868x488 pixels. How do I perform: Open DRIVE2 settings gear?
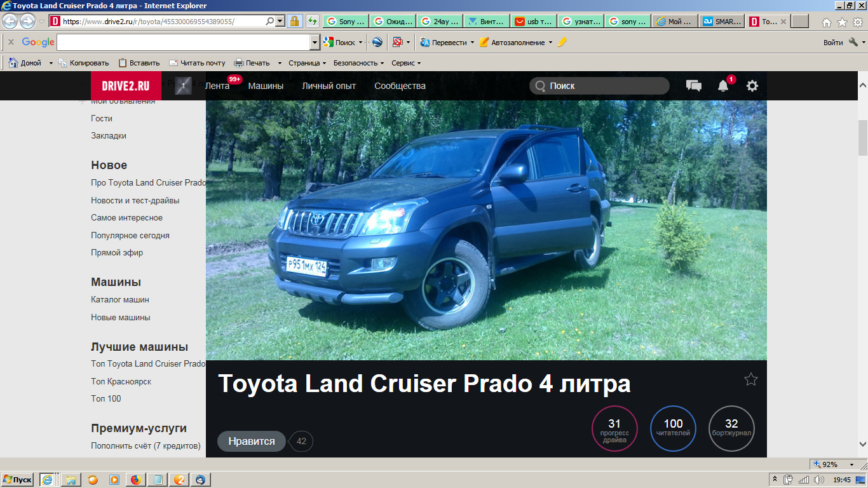point(752,85)
